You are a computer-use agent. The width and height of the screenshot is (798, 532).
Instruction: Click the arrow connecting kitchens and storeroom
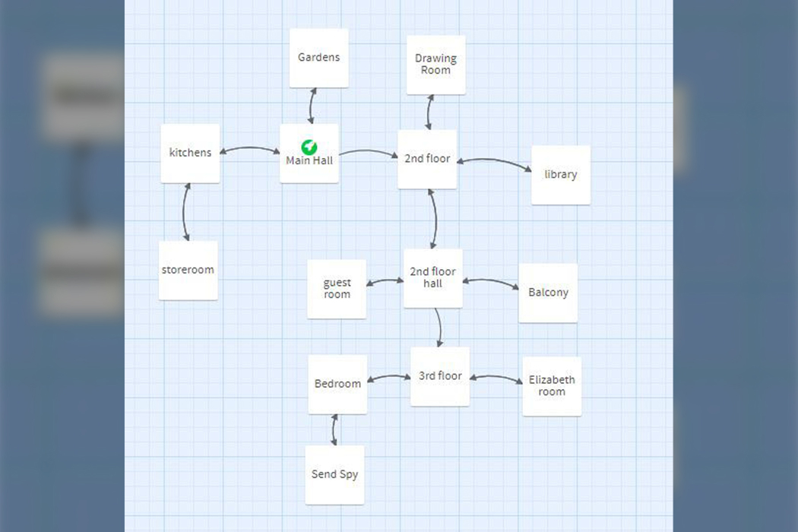(x=185, y=212)
